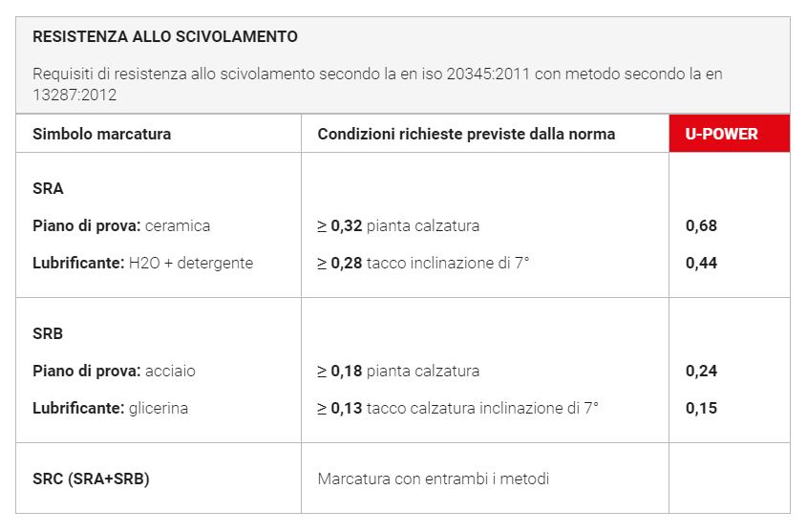Click the ≥ 0,28 tacco inclinazione requirement
This screenshot has height=532, width=807.
423,263
